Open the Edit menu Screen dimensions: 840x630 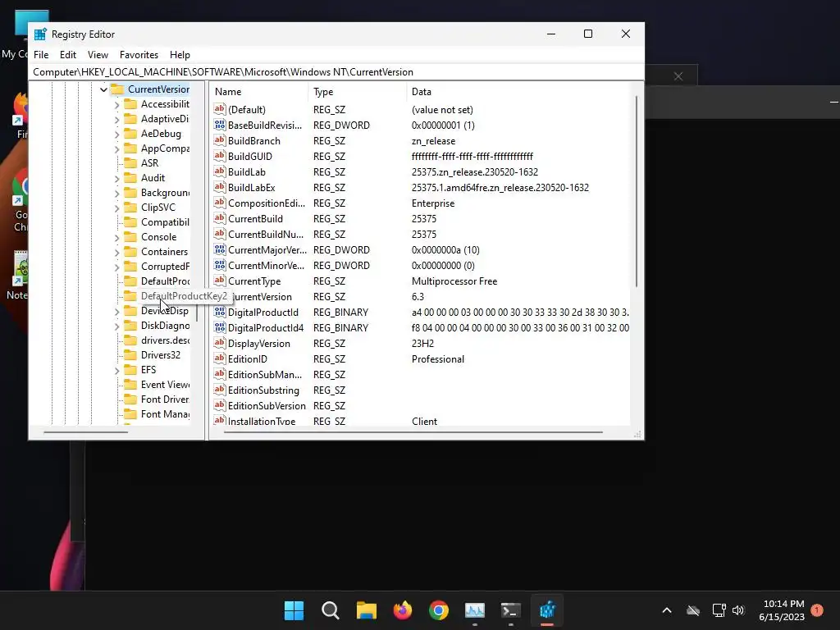click(67, 55)
